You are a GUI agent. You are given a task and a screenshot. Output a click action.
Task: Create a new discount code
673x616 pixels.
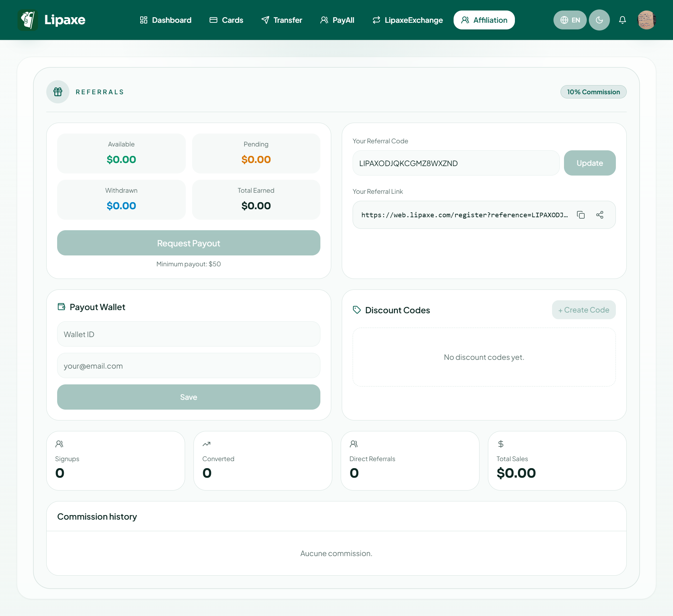click(584, 310)
